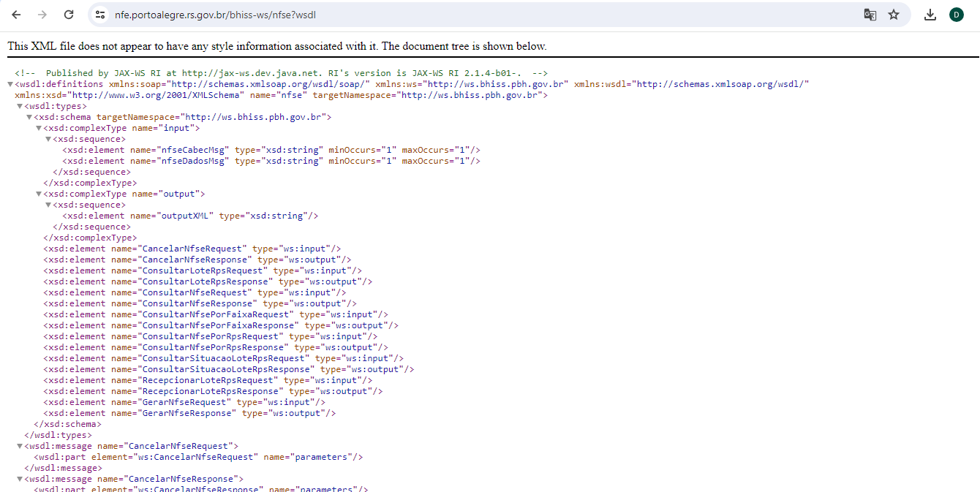The image size is (980, 492).
Task: Click the xsd:element row named CancelarNfseRequest
Action: click(192, 249)
